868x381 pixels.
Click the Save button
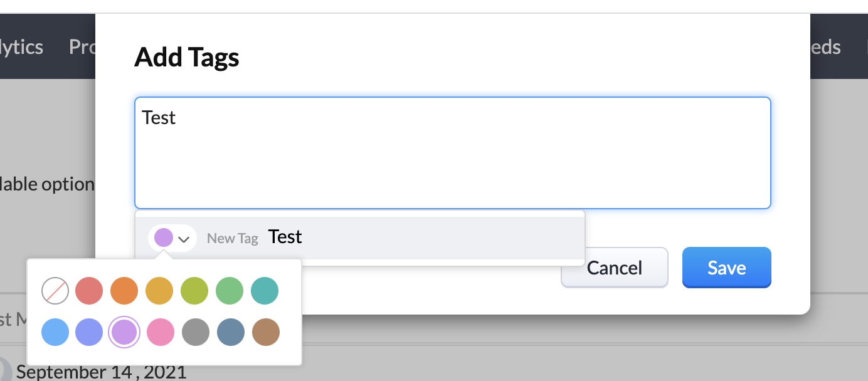tap(727, 268)
